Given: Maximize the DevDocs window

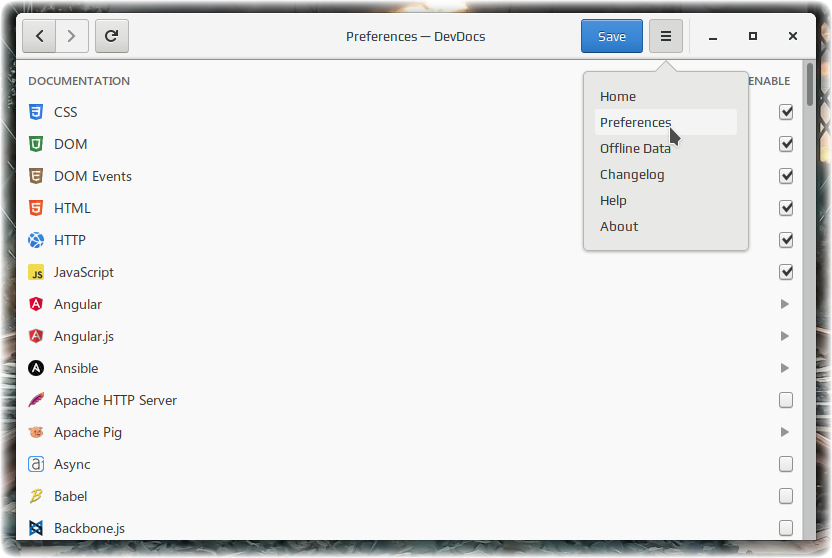Looking at the screenshot, I should 752,36.
